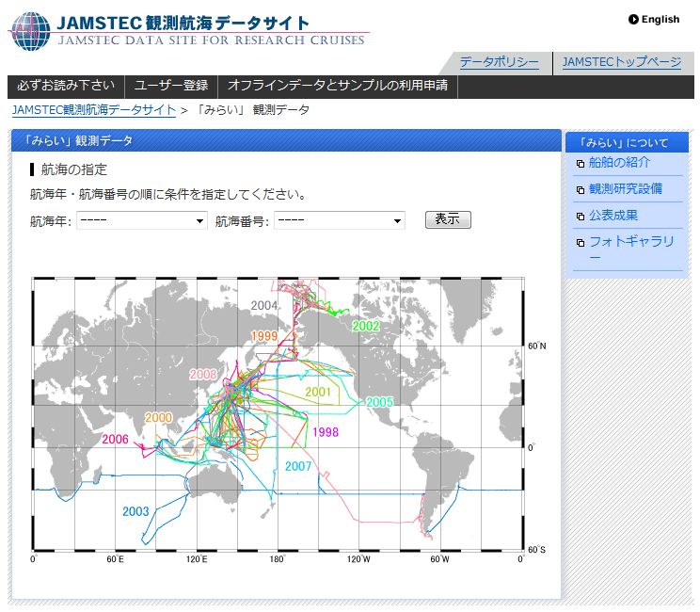Open the 必ずお読み下さい menu item

(66, 87)
